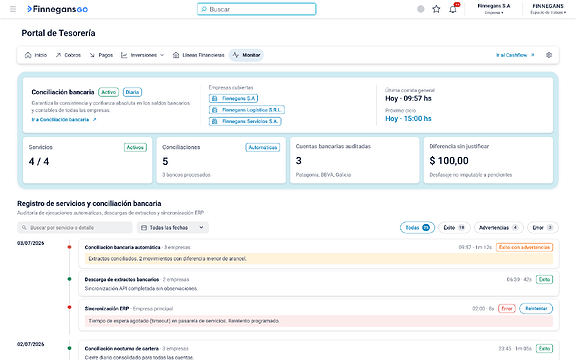Click the calendar icon in date filter
Image resolution: width=576 pixels, height=360 pixels.
[x=144, y=228]
